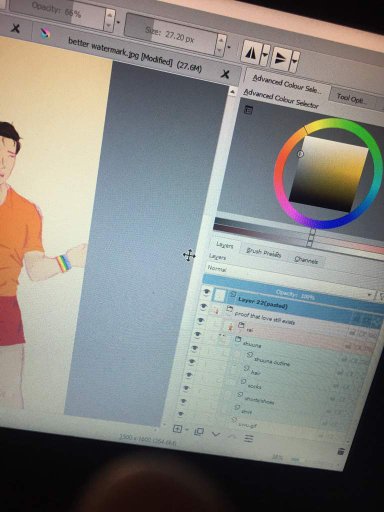Click the horizontal mirror tool icon
The image size is (384, 512).
[251, 53]
